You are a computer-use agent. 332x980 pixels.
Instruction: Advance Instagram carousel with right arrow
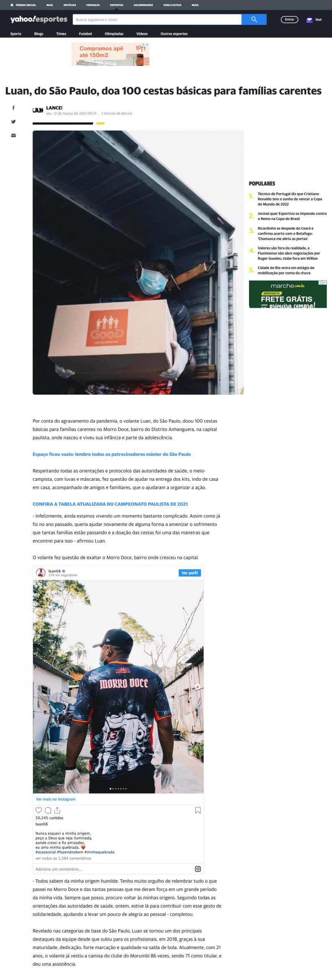tap(197, 686)
